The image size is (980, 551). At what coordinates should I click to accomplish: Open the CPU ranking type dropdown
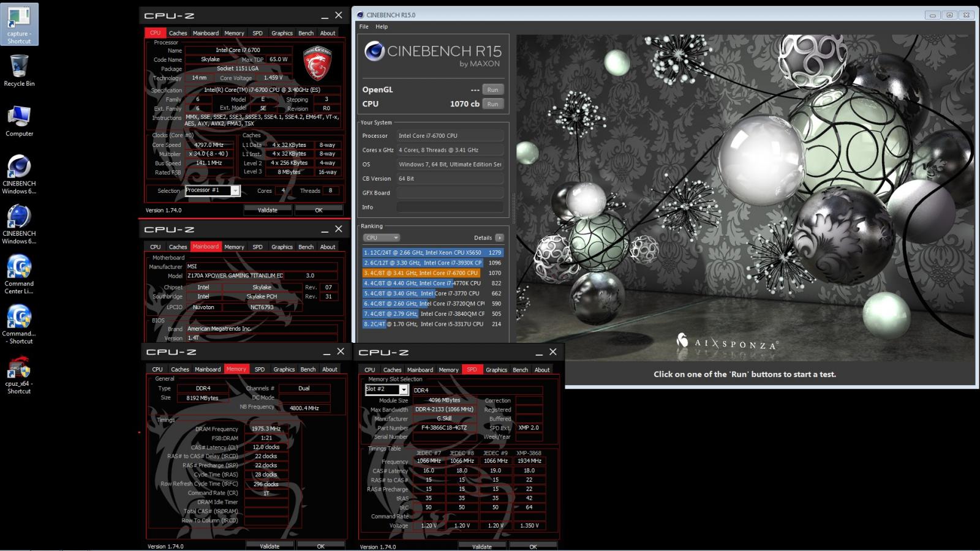(x=381, y=238)
